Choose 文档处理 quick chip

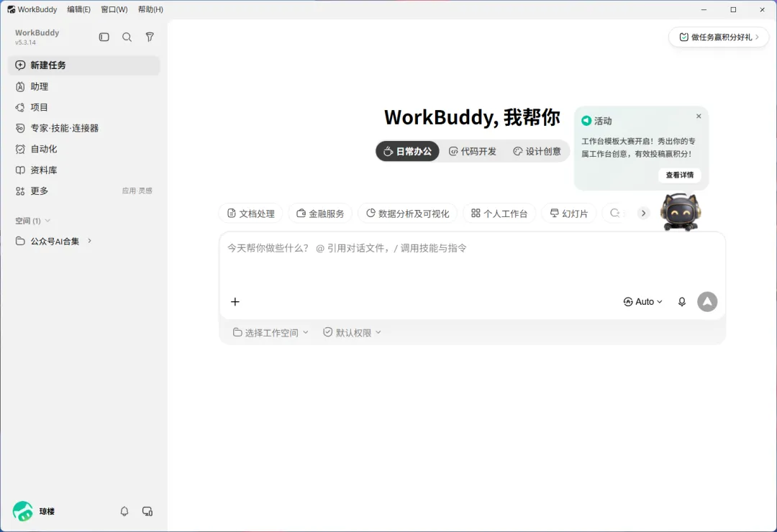251,214
